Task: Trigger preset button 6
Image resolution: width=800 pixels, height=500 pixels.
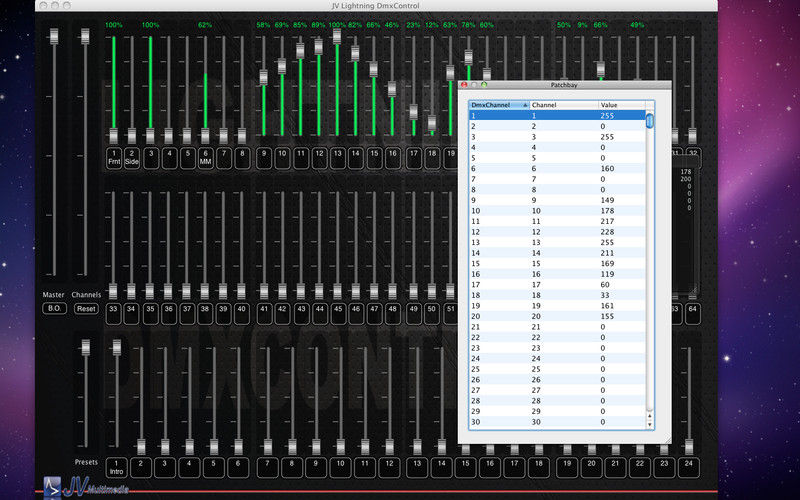Action: coord(238,468)
